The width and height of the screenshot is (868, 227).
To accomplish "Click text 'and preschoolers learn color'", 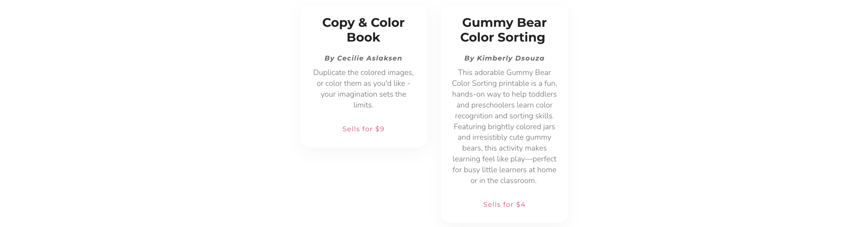I will click(x=504, y=105).
